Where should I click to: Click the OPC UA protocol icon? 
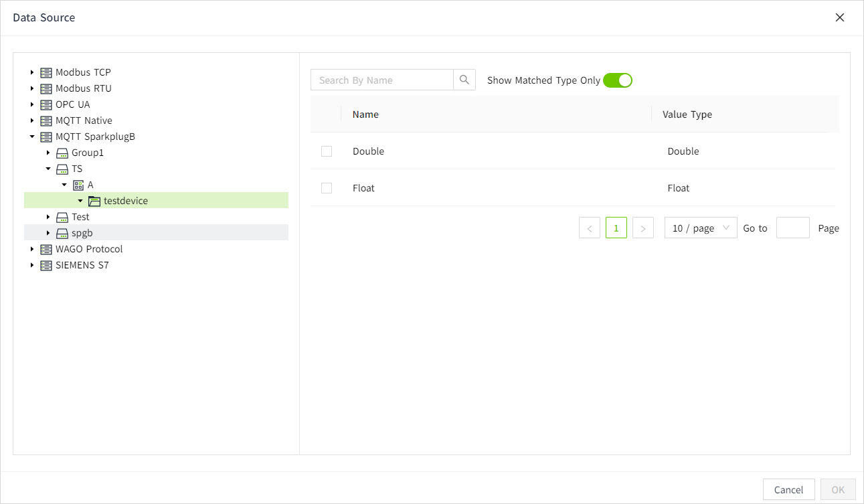(x=46, y=104)
